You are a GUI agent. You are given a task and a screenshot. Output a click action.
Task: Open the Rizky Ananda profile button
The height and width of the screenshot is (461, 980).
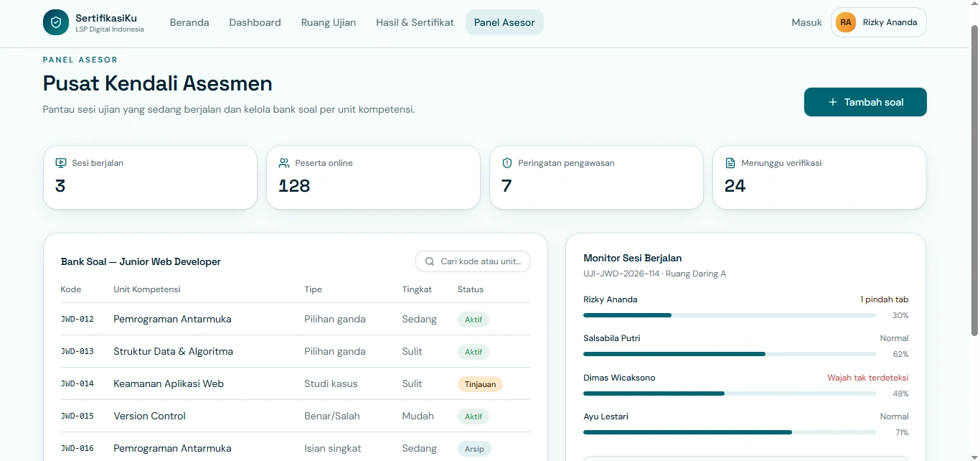tap(879, 22)
